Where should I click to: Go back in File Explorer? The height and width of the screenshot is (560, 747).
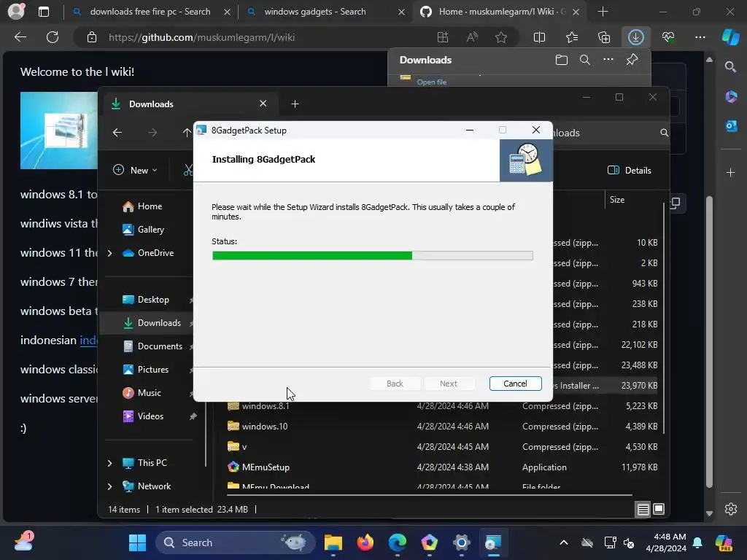(x=117, y=133)
